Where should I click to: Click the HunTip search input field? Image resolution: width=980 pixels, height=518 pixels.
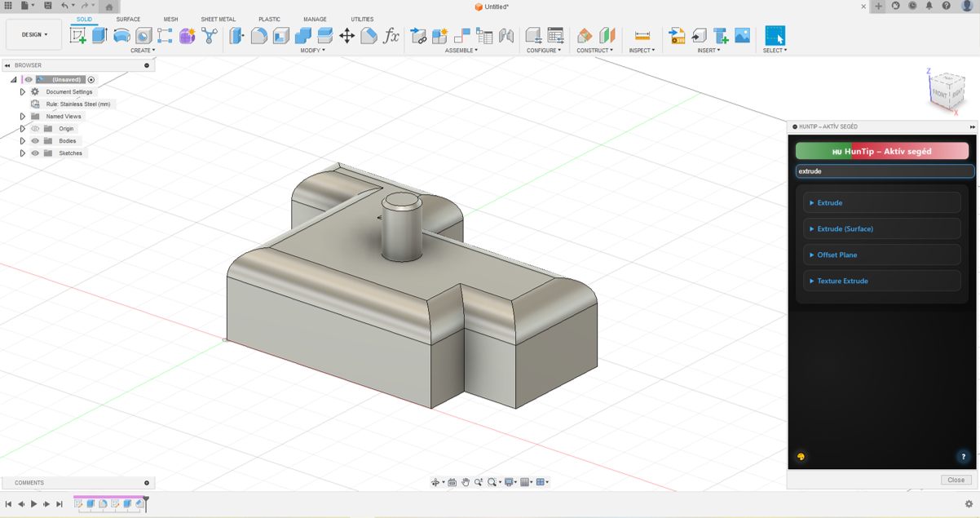tap(885, 171)
